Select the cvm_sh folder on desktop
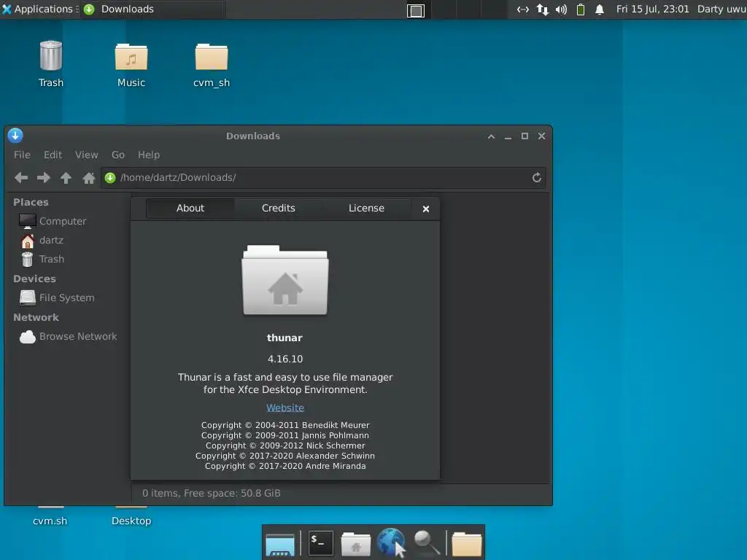The image size is (747, 560). point(212,65)
